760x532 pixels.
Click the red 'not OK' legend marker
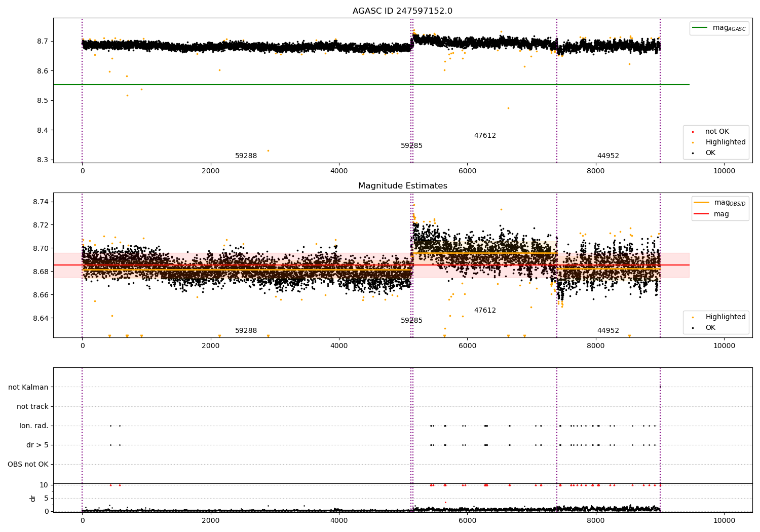tap(693, 132)
